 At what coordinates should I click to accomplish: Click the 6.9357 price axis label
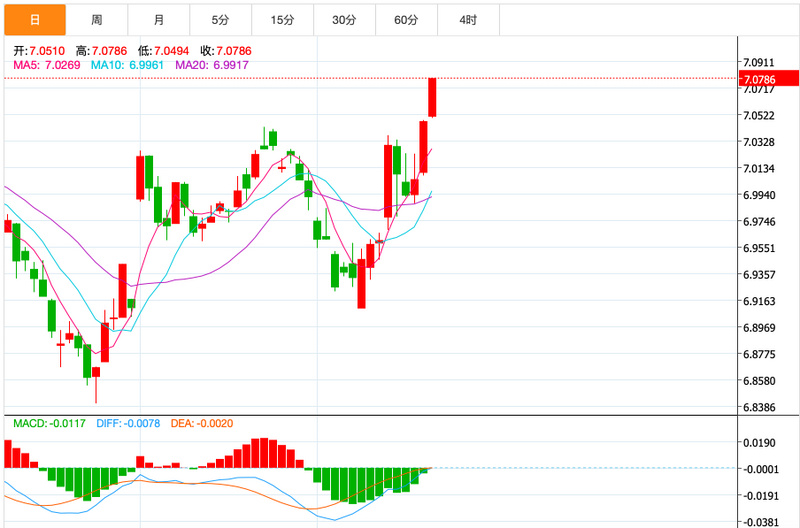click(759, 274)
